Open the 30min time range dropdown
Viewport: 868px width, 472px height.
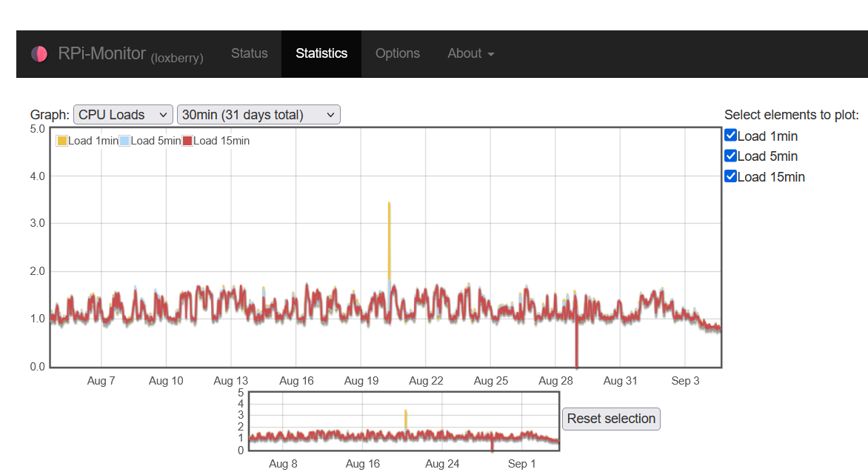tap(258, 115)
